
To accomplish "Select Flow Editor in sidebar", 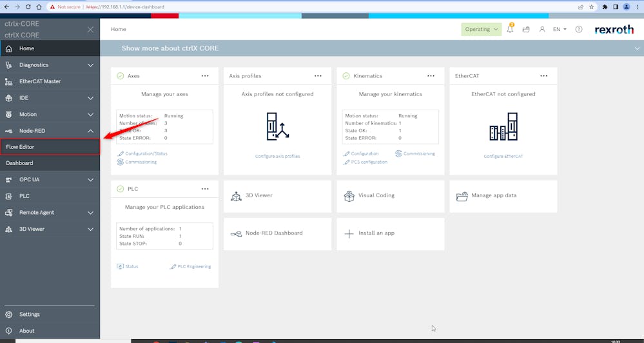I will tap(50, 146).
